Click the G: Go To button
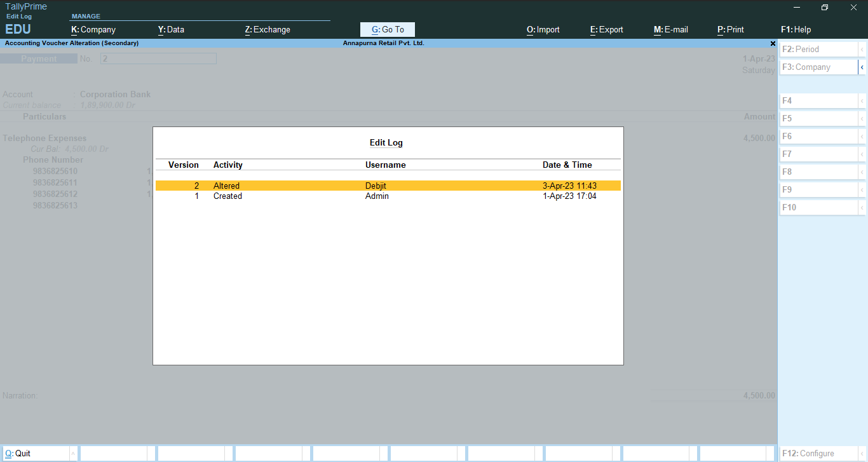 pos(388,29)
